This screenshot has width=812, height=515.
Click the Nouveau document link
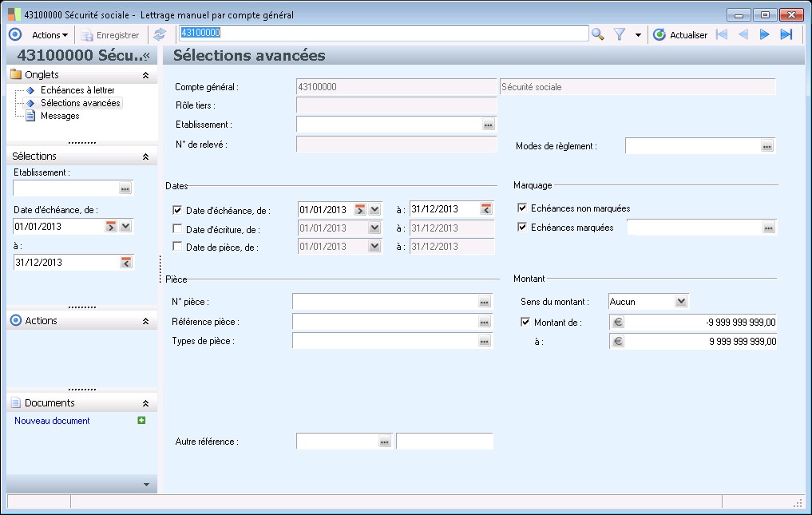click(x=52, y=421)
